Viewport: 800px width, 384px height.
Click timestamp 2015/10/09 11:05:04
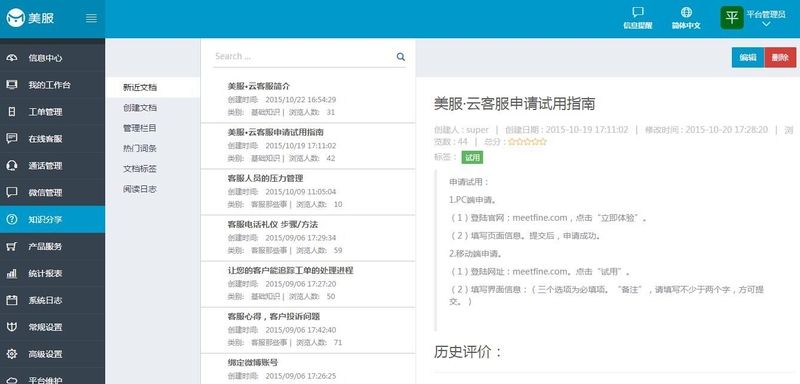[301, 192]
